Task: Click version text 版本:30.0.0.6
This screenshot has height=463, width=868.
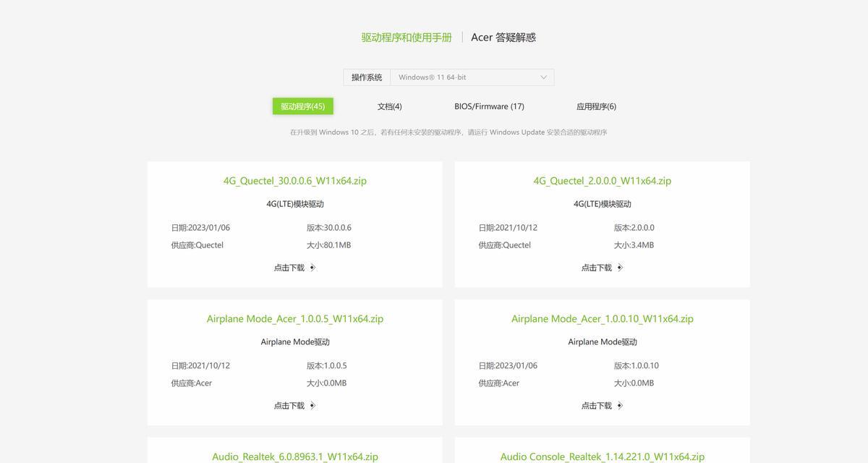Action: 329,228
